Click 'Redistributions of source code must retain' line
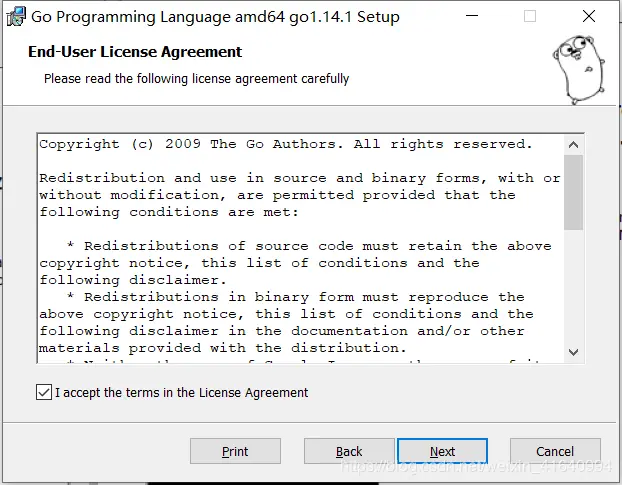Viewport: 622px width, 485px height. 309,246
